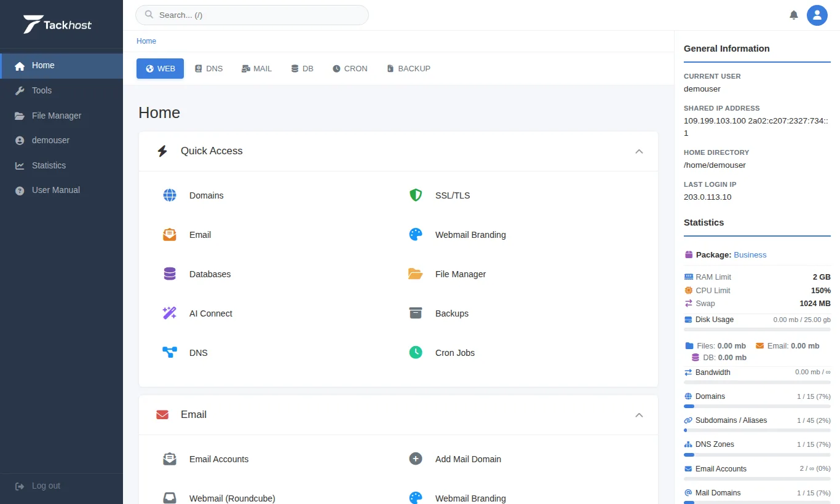The image size is (840, 504).
Task: Click the Domains globe icon
Action: (170, 195)
